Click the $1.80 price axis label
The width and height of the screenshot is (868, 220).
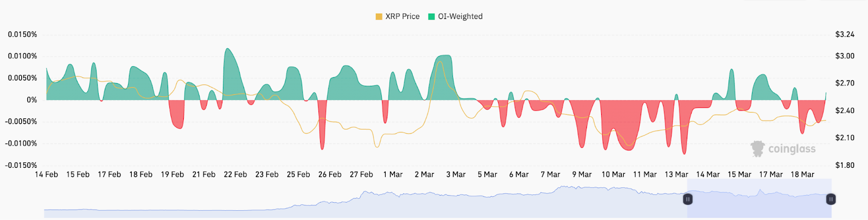[845, 165]
